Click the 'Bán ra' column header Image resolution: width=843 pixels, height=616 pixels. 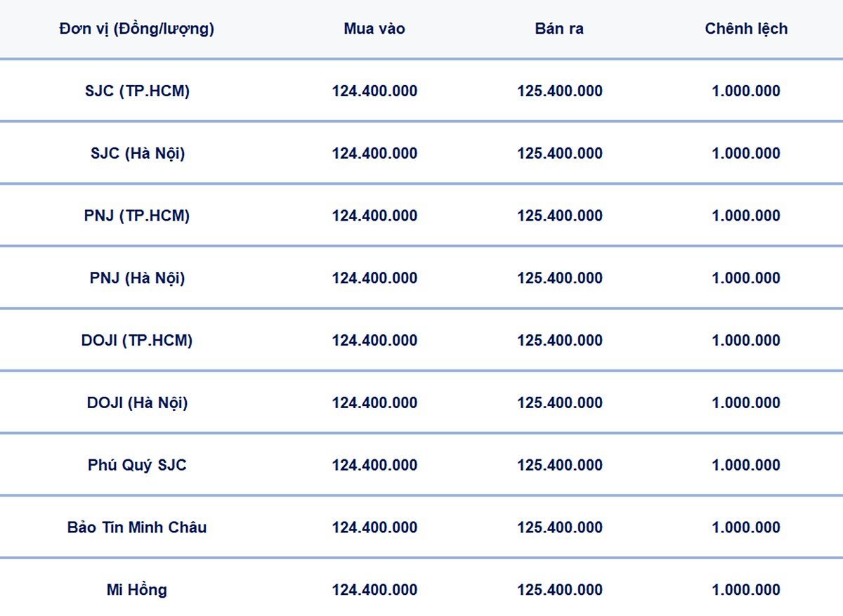pyautogui.click(x=559, y=29)
